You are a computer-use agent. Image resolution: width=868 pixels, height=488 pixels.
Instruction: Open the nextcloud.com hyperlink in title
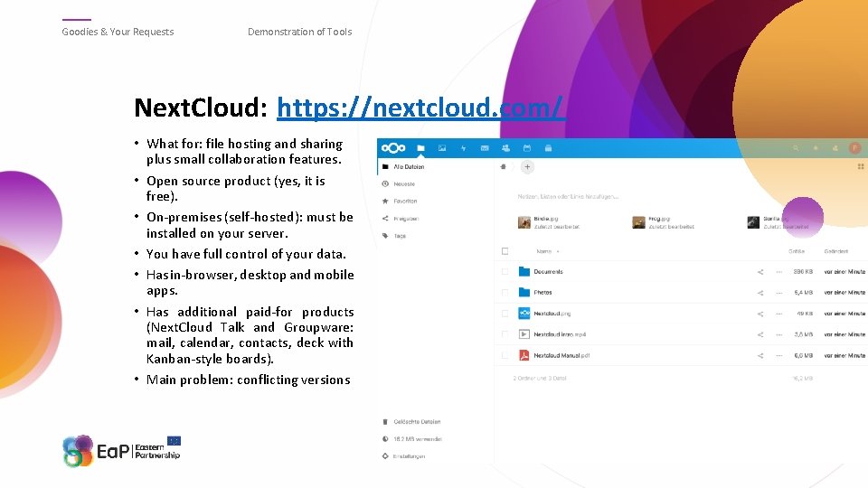[420, 108]
